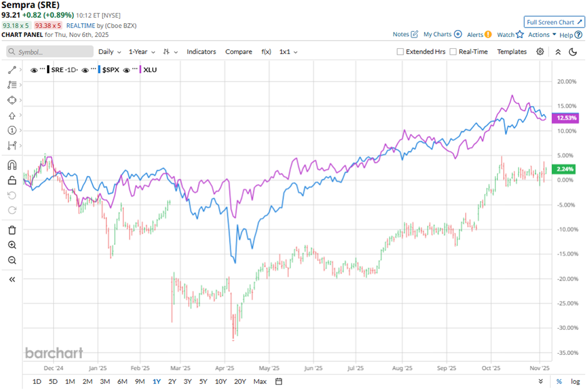Open the Actions dropdown menu
588x390 pixels.
tap(542, 35)
